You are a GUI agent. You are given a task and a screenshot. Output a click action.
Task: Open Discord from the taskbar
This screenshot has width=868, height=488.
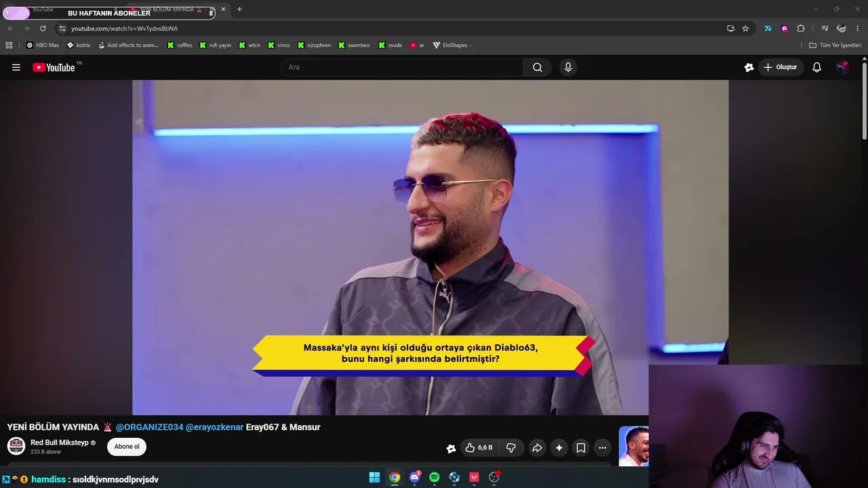pos(414,477)
